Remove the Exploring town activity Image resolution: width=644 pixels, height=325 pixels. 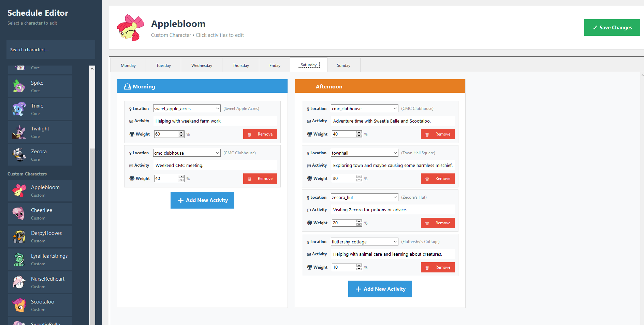click(438, 179)
